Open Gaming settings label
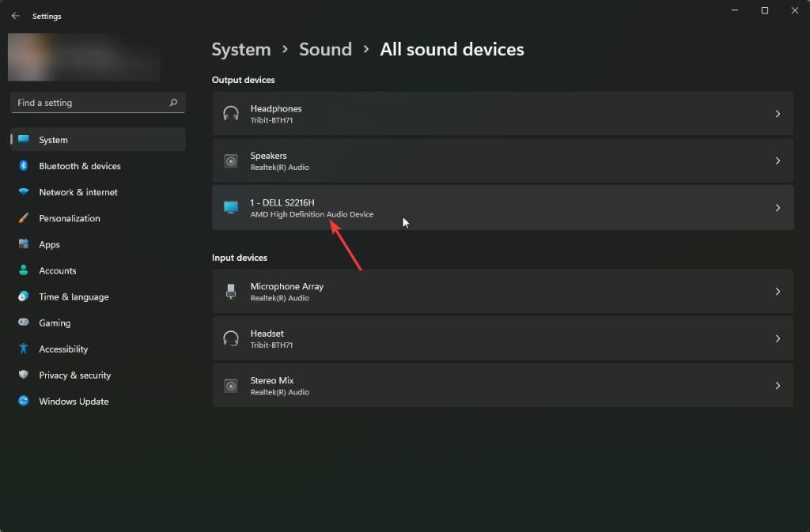Screen dimensions: 810x532 point(55,323)
